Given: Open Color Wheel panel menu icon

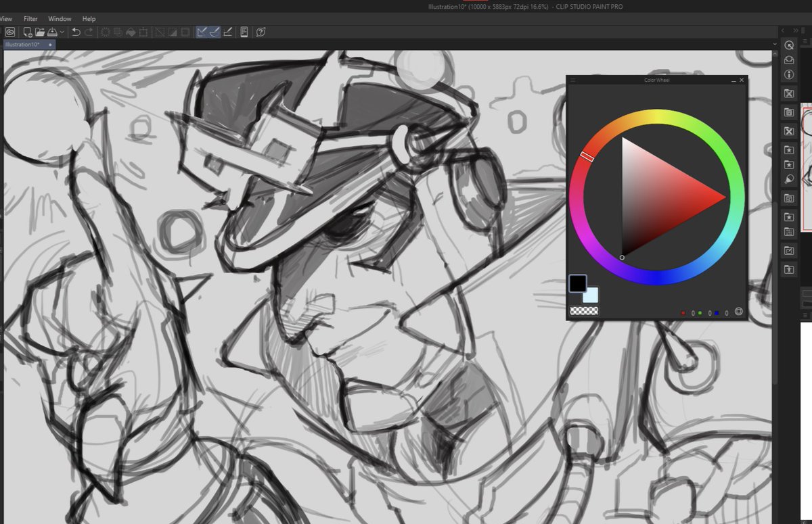Looking at the screenshot, I should (x=572, y=80).
